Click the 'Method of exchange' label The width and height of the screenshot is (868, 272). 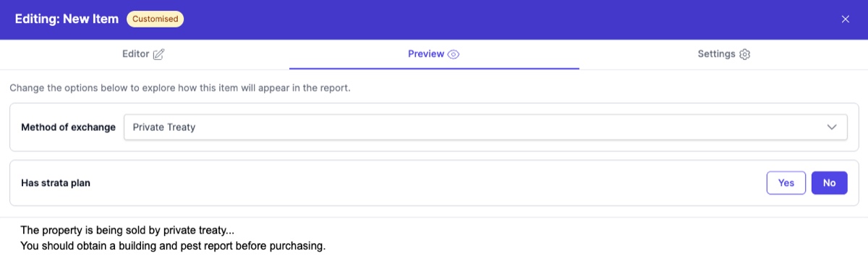pyautogui.click(x=68, y=127)
